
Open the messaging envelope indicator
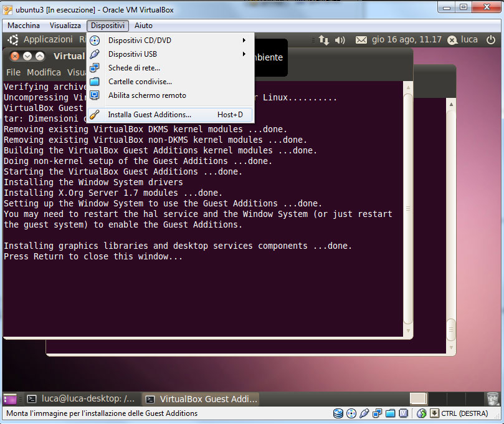[x=361, y=40]
